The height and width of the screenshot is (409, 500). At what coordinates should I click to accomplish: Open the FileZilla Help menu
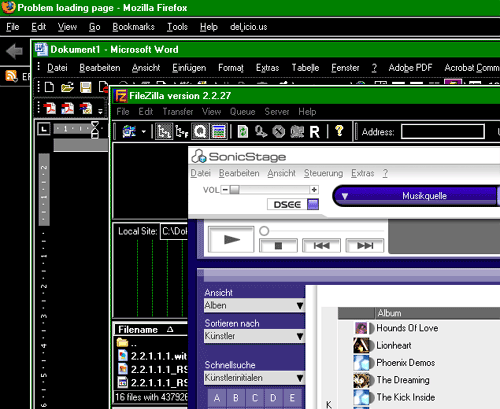[x=307, y=112]
